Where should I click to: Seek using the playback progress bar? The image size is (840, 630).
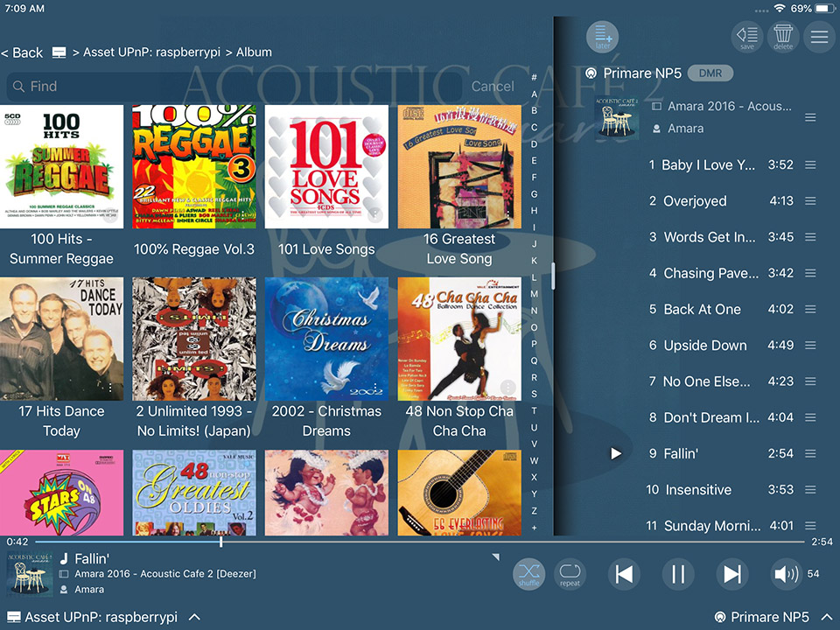point(419,542)
